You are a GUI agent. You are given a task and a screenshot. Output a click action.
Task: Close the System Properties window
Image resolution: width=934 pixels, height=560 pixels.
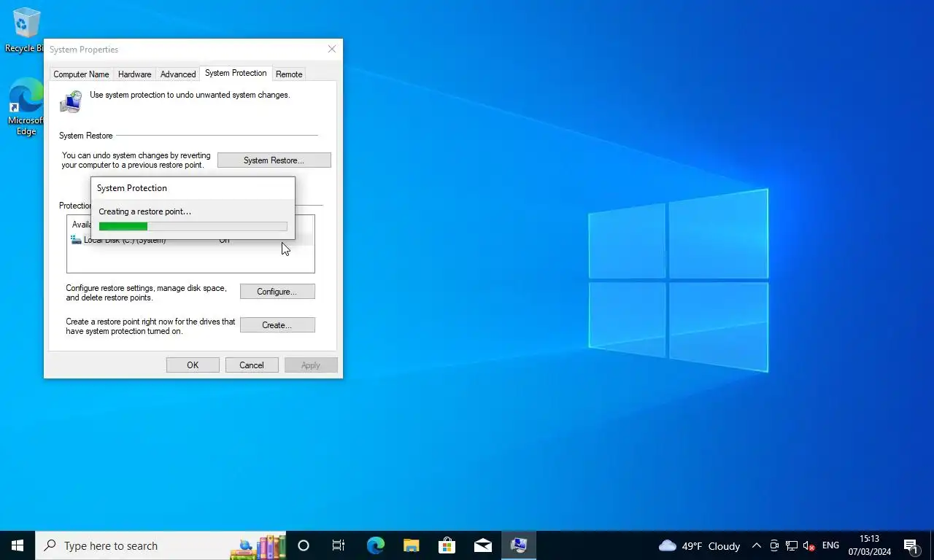(332, 50)
